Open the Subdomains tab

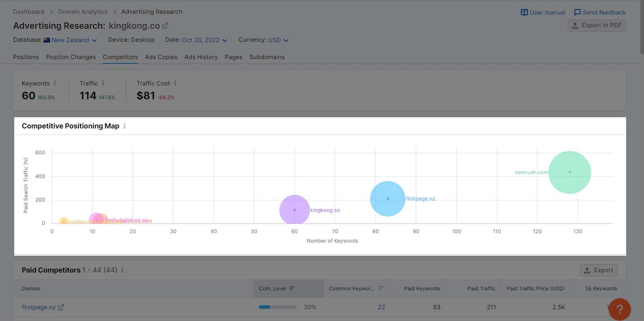pyautogui.click(x=267, y=57)
